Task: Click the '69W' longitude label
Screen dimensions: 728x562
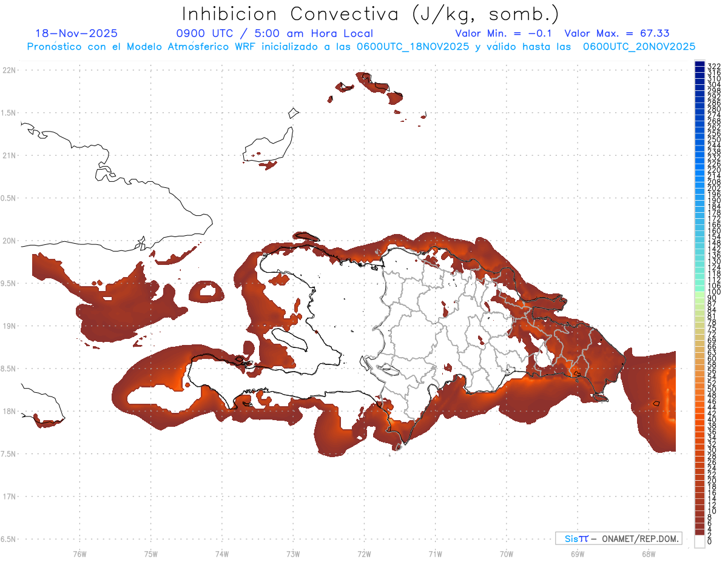Action: [x=578, y=554]
